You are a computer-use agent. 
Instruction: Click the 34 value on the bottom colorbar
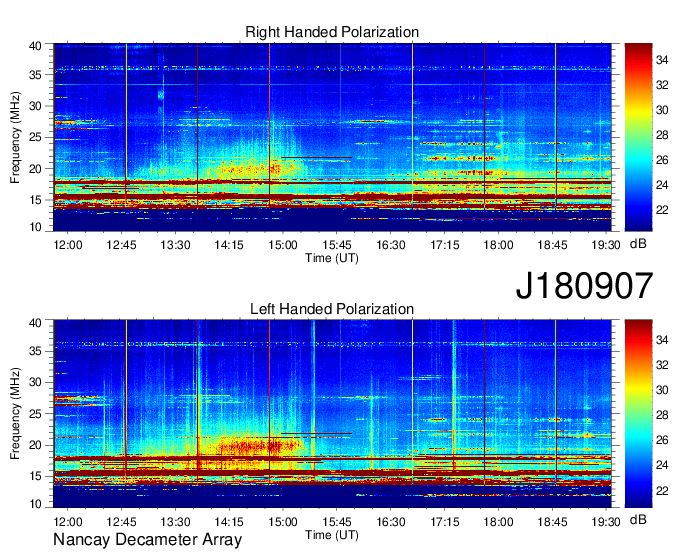pyautogui.click(x=662, y=340)
